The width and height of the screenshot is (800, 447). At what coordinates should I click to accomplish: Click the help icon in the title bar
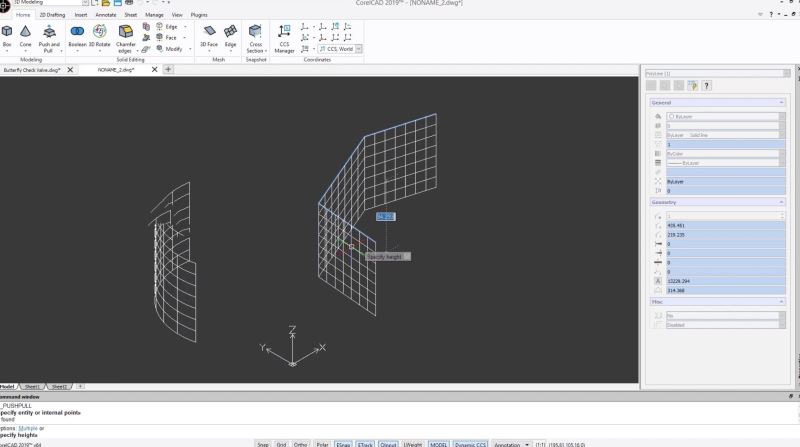coord(771,14)
